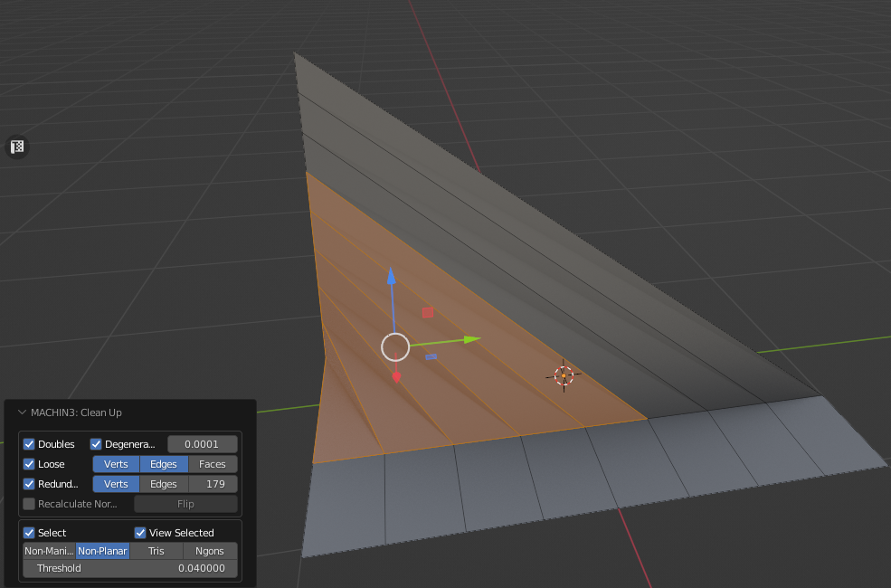Collapse the MACHIN3: Clean Up panel
Viewport: 891px width, 588px height.
tap(22, 413)
